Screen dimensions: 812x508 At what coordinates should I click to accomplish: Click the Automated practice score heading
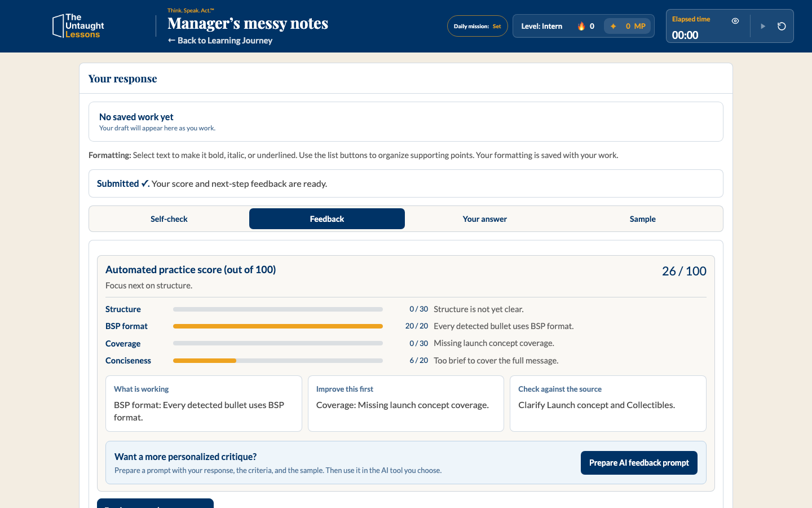pyautogui.click(x=191, y=270)
